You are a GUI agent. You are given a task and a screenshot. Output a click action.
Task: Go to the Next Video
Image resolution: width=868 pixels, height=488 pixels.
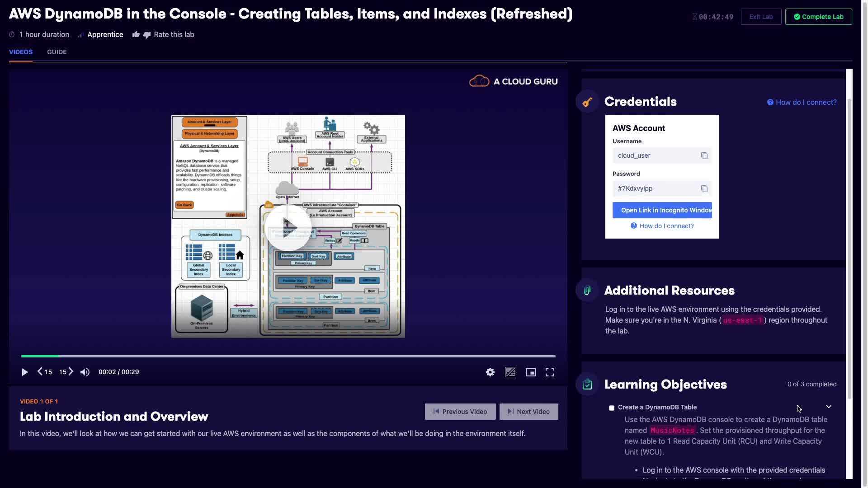[x=528, y=412]
